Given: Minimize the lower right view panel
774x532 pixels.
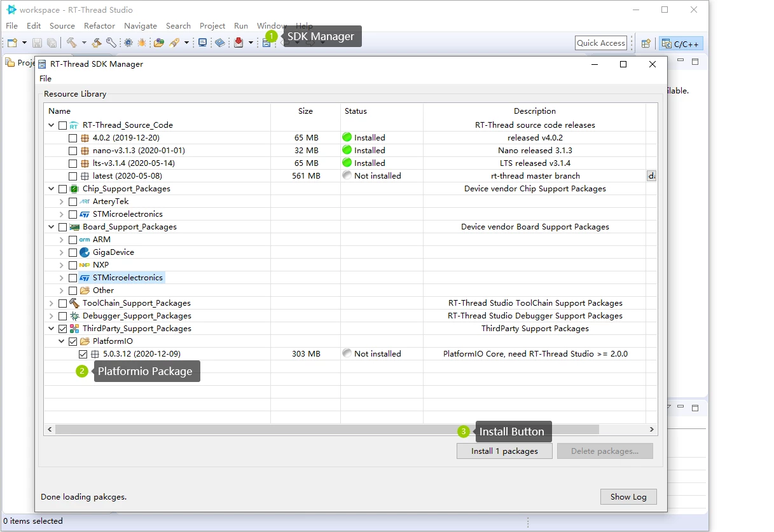Looking at the screenshot, I should point(681,407).
